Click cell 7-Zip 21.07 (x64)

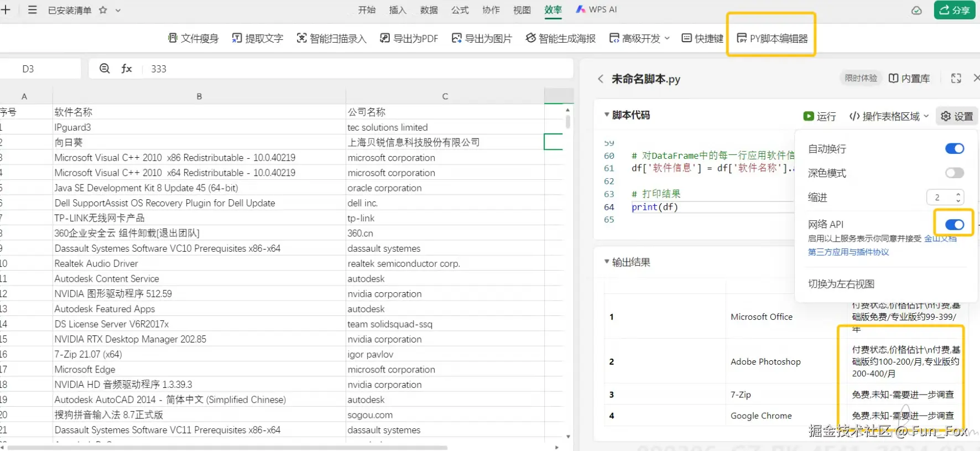(x=199, y=354)
